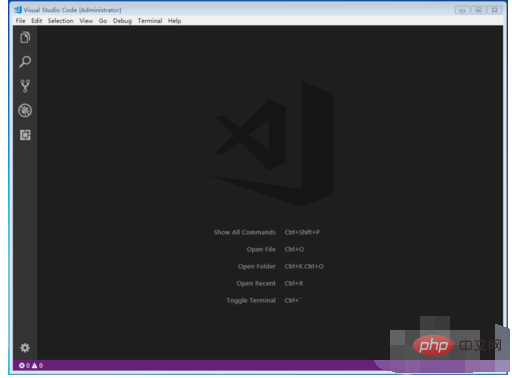Click the VS Code logo in title bar
The image size is (512, 378).
[18, 10]
